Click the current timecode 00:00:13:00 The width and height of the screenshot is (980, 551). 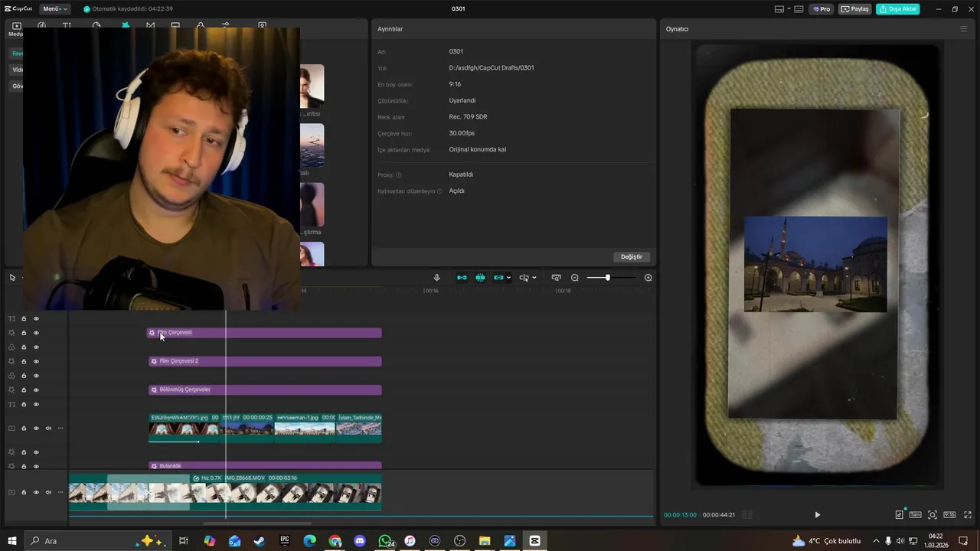coord(681,515)
